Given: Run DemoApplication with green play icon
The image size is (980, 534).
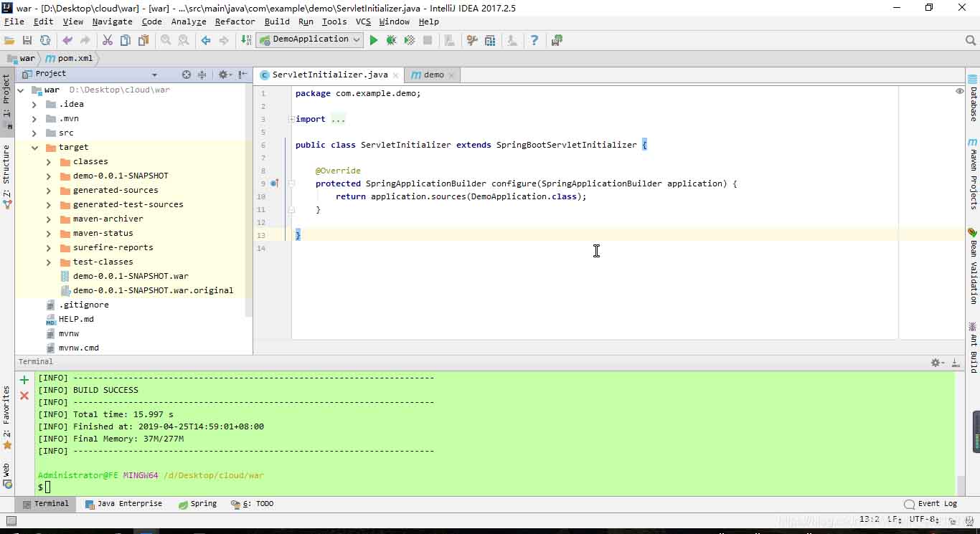Looking at the screenshot, I should pos(374,41).
